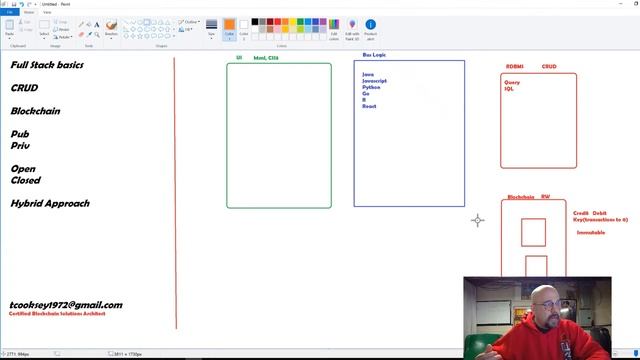The height and width of the screenshot is (360, 640).
Task: Pick the purple color swatch
Action: 323,22
